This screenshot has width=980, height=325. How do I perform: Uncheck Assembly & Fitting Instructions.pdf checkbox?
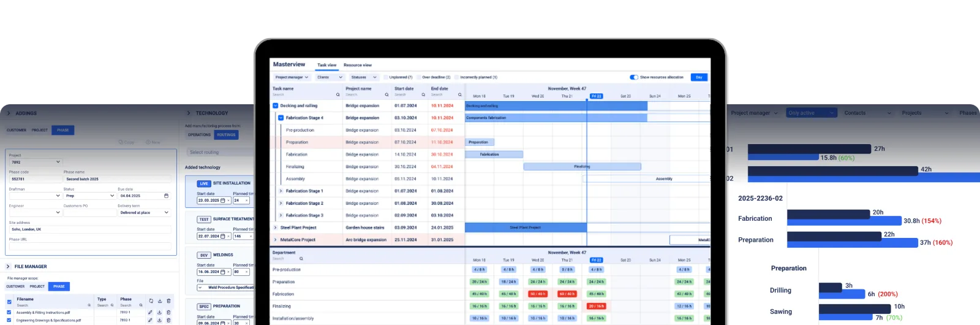[9, 312]
